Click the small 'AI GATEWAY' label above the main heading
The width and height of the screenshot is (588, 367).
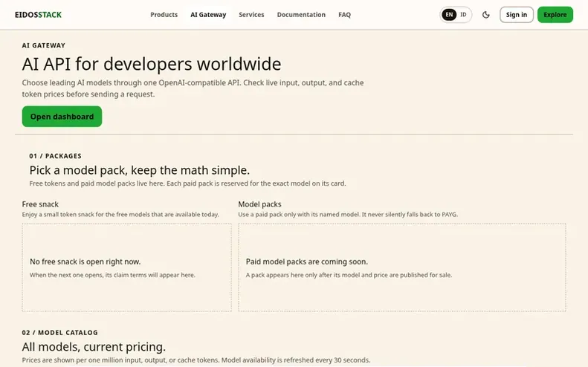pyautogui.click(x=44, y=45)
